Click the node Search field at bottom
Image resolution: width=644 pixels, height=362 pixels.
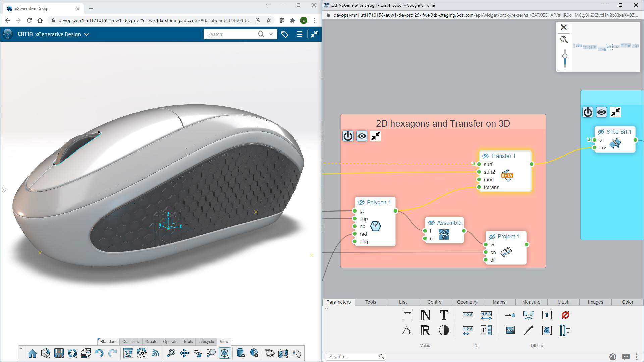(x=353, y=357)
